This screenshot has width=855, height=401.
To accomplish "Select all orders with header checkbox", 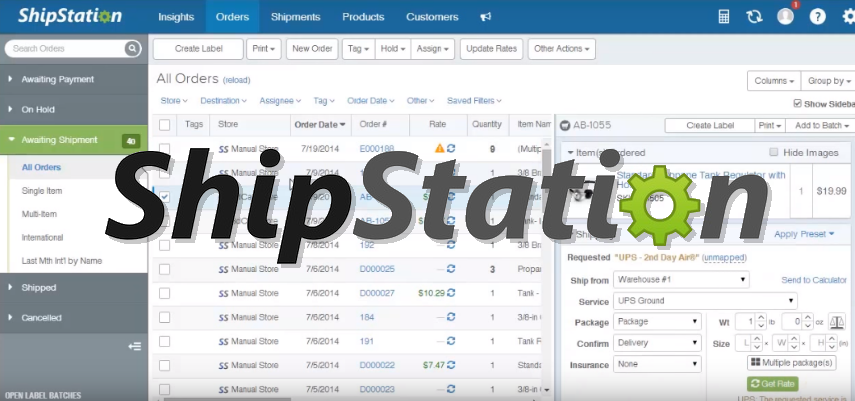I will pos(164,125).
